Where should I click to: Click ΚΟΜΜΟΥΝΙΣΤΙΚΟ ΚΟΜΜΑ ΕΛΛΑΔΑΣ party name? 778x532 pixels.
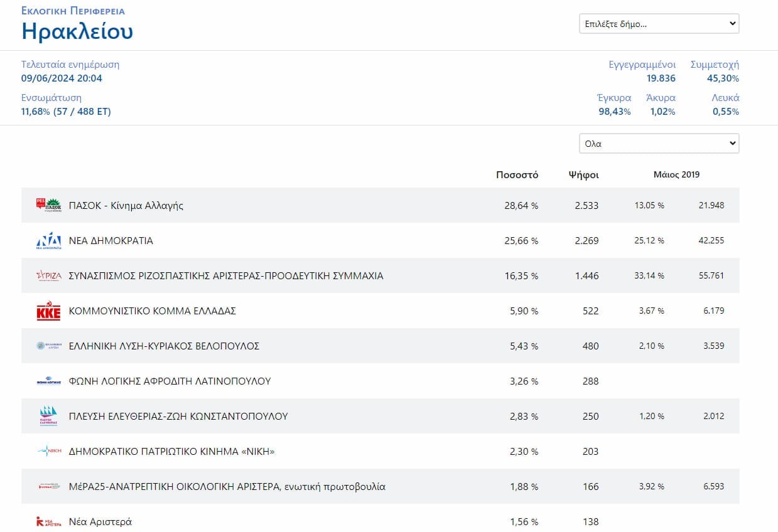click(x=152, y=311)
